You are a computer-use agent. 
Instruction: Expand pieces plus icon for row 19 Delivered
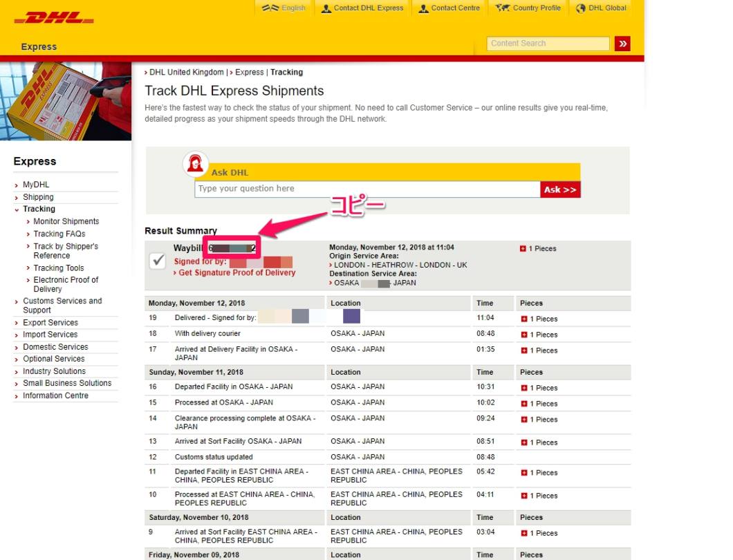tap(524, 319)
